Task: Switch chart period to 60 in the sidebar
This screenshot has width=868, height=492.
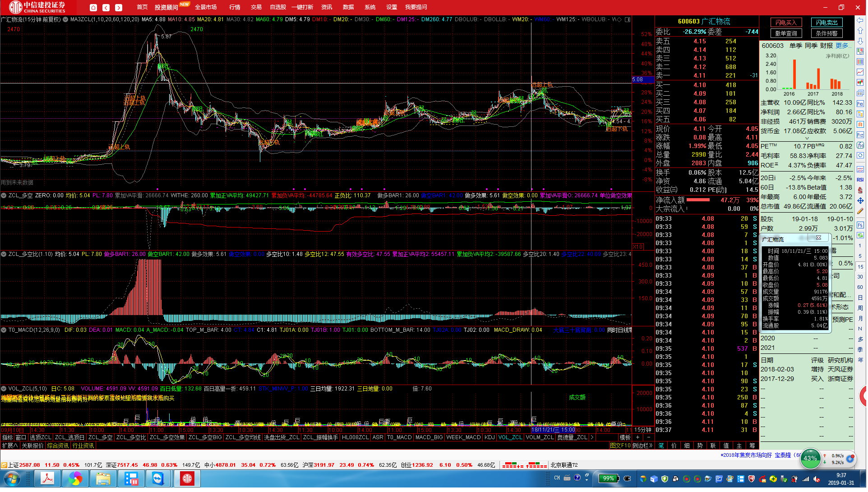Action: 860,287
